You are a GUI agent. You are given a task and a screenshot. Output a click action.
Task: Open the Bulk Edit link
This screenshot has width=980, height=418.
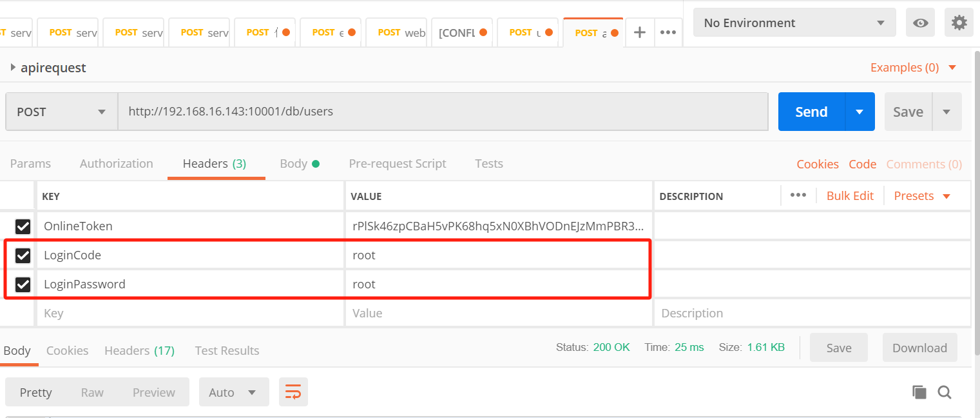pos(850,196)
